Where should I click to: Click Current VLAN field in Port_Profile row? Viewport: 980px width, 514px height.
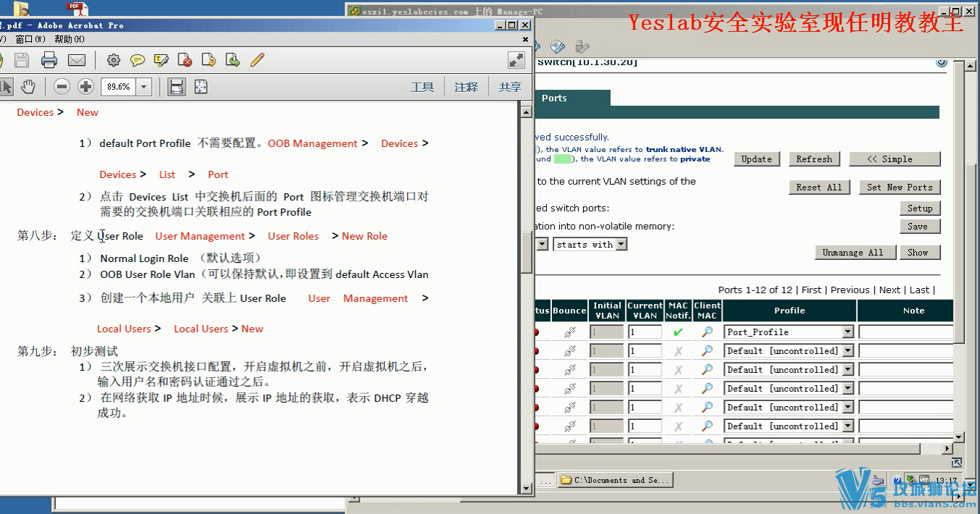pos(645,332)
